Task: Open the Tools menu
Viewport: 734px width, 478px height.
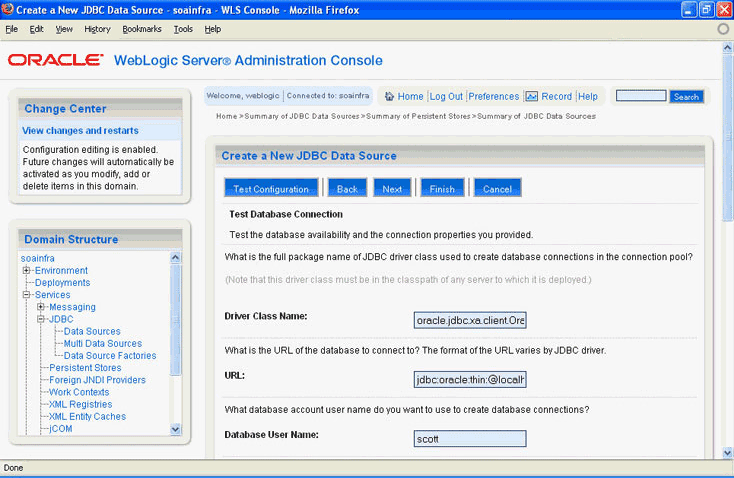Action: coord(183,29)
